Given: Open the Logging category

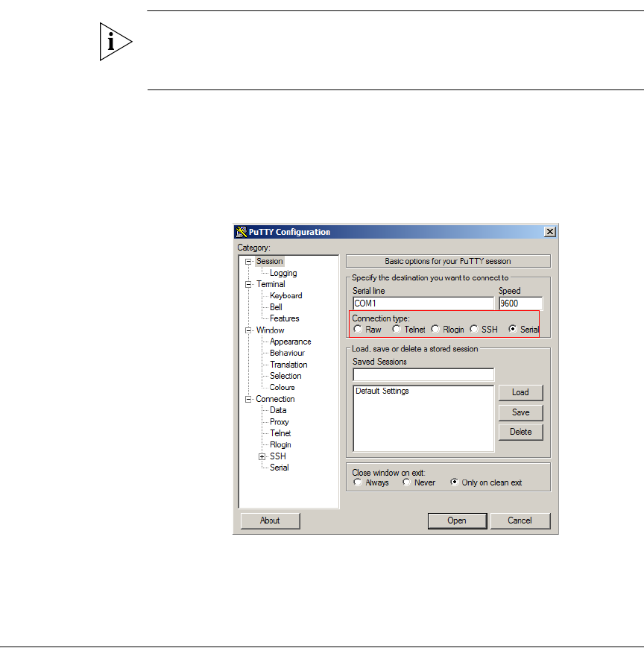Looking at the screenshot, I should point(283,273).
